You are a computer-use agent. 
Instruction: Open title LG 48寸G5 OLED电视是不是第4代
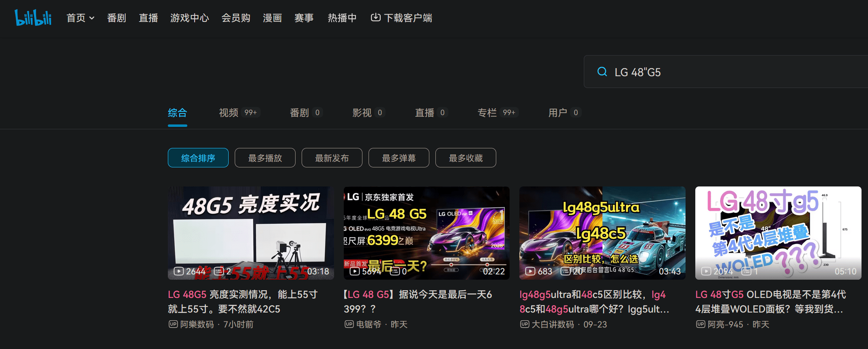click(771, 302)
